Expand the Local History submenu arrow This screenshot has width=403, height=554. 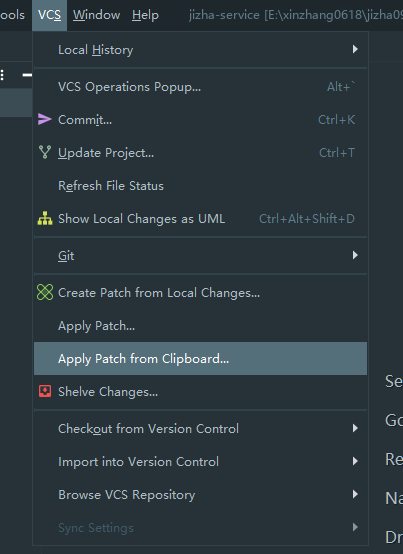click(355, 49)
